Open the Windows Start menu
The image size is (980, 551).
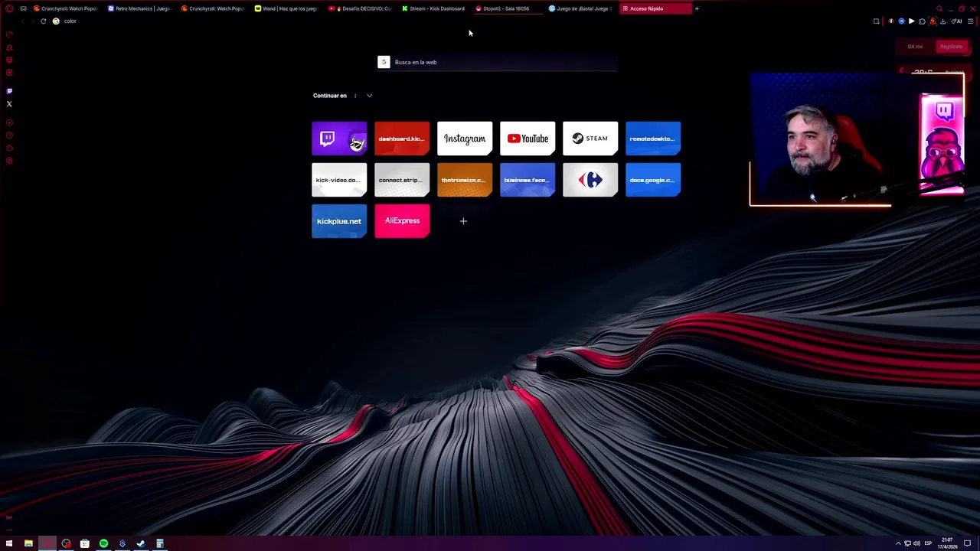coord(9,543)
